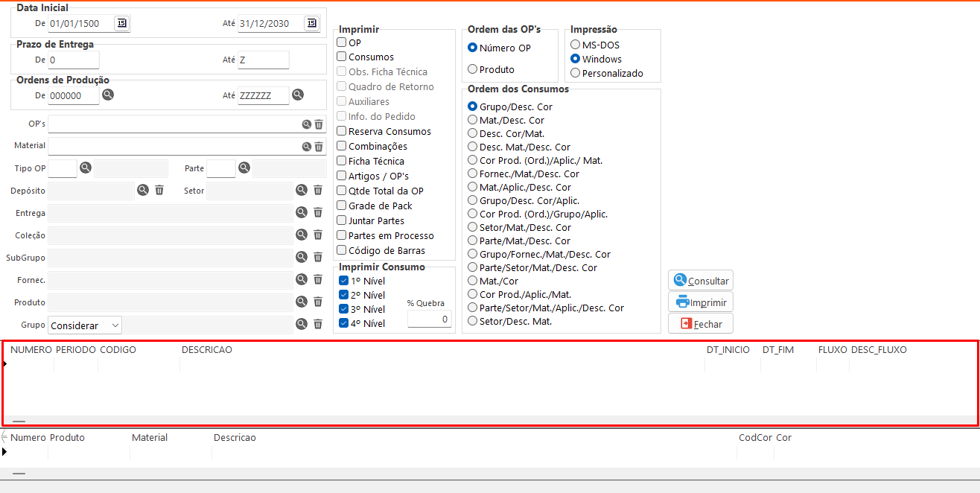
Task: Search Material using magnifier icon
Action: click(307, 147)
